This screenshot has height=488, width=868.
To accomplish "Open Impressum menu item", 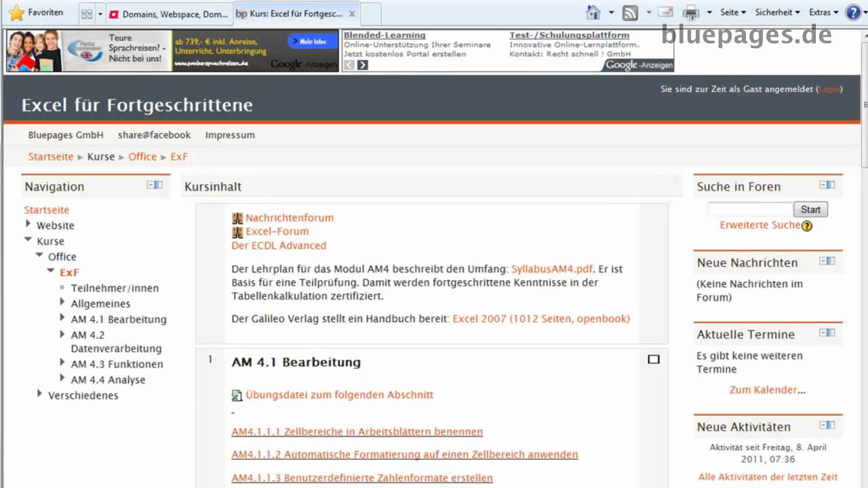I will [x=230, y=135].
